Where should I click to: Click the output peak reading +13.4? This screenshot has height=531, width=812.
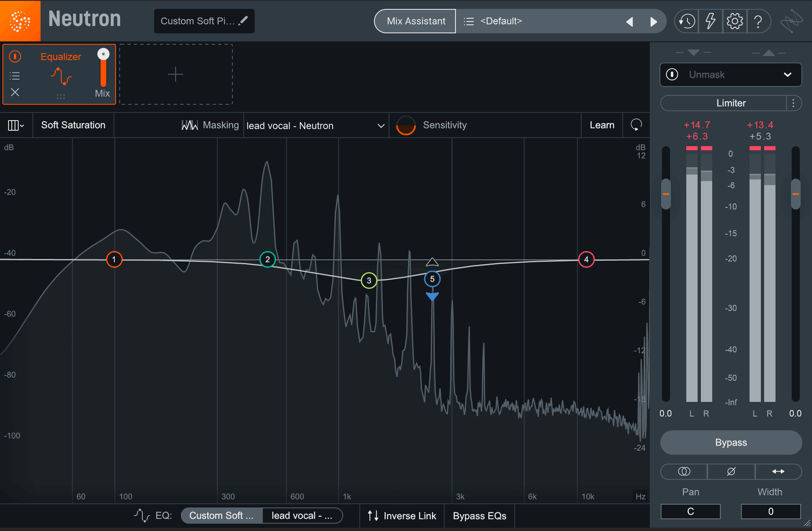(x=760, y=125)
